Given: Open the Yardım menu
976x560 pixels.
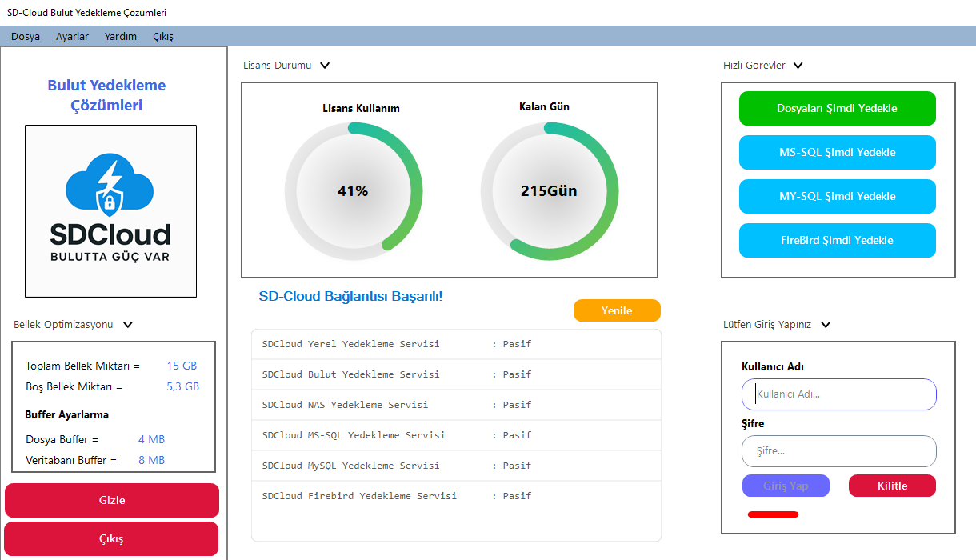Looking at the screenshot, I should pyautogui.click(x=121, y=37).
